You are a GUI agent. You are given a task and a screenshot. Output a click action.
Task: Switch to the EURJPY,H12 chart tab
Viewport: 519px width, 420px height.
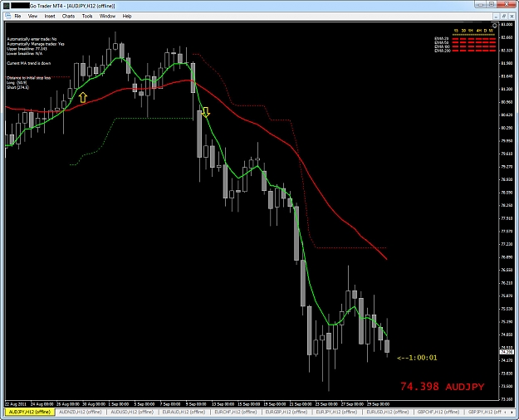coord(336,412)
